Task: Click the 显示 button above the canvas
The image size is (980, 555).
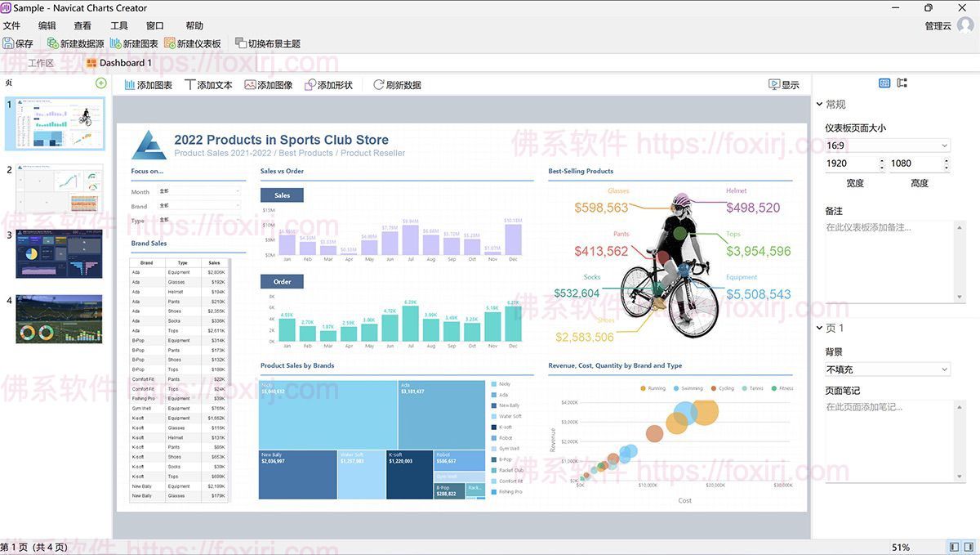Action: coord(782,84)
